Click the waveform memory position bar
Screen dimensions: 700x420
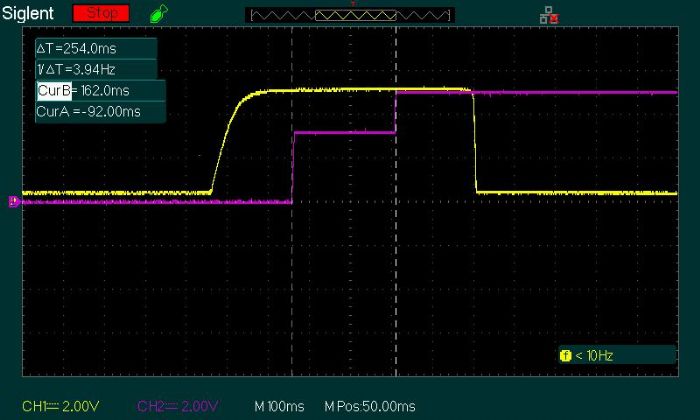tap(349, 15)
